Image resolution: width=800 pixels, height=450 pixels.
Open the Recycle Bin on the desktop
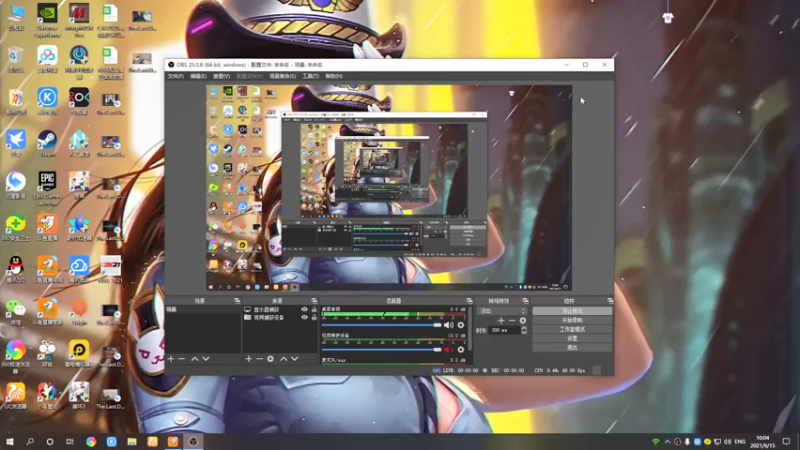[16, 59]
